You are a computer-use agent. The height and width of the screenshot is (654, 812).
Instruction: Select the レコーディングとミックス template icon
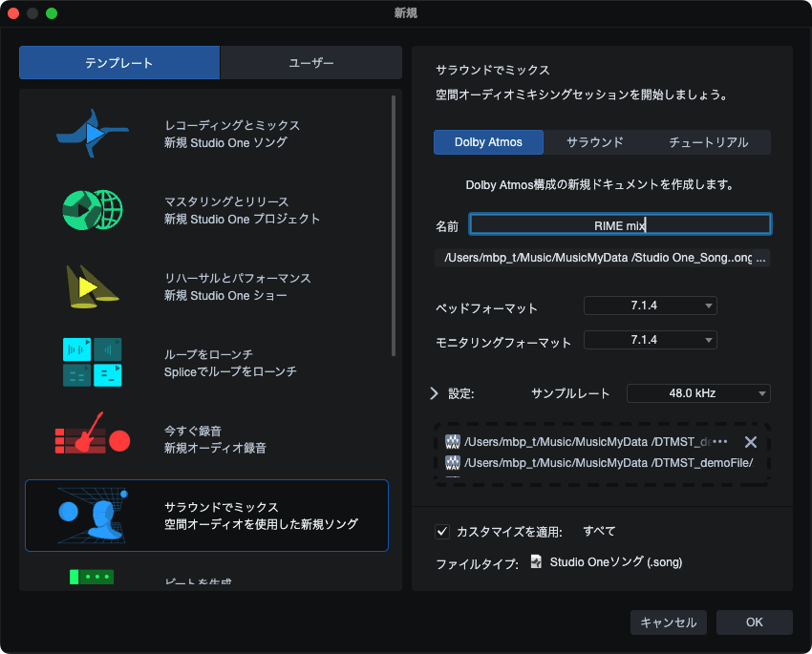92,134
